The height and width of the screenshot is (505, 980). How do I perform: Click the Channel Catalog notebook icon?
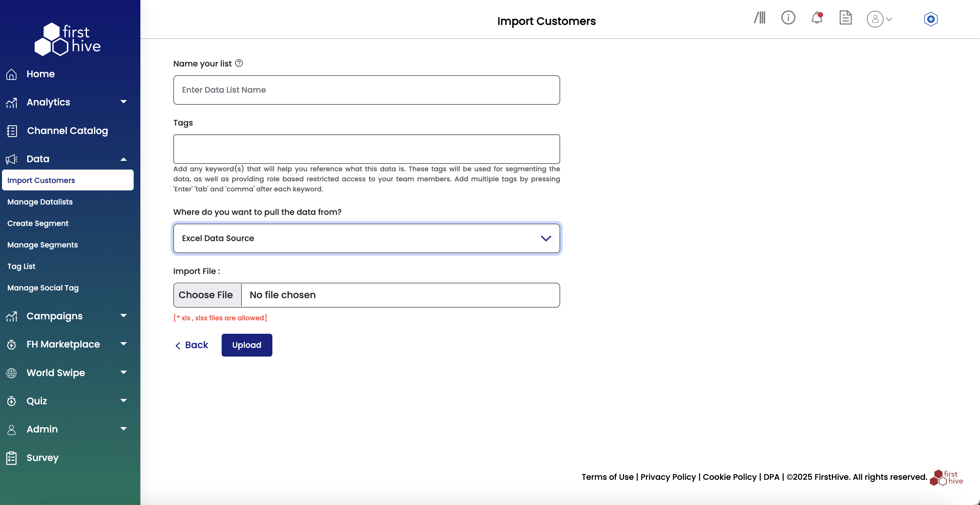click(12, 131)
